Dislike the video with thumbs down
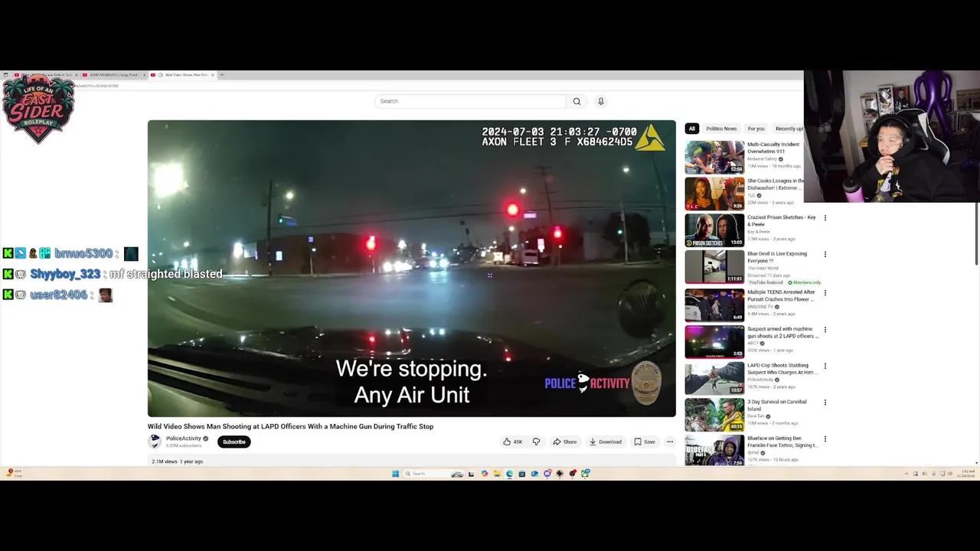980x551 pixels. coord(536,442)
